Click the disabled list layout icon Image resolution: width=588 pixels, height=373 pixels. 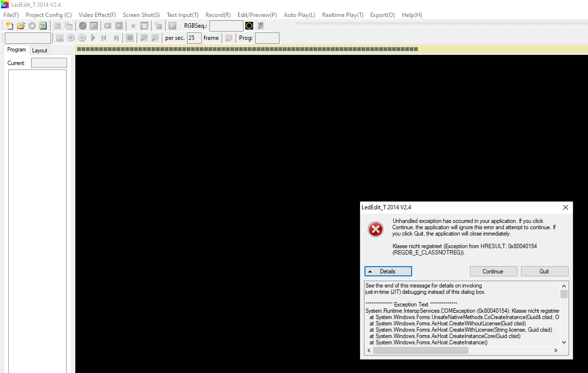tap(57, 26)
